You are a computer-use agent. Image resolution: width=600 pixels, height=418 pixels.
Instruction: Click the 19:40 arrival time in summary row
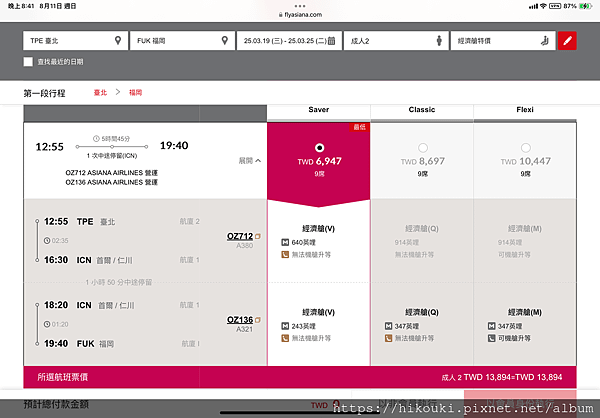(x=174, y=145)
